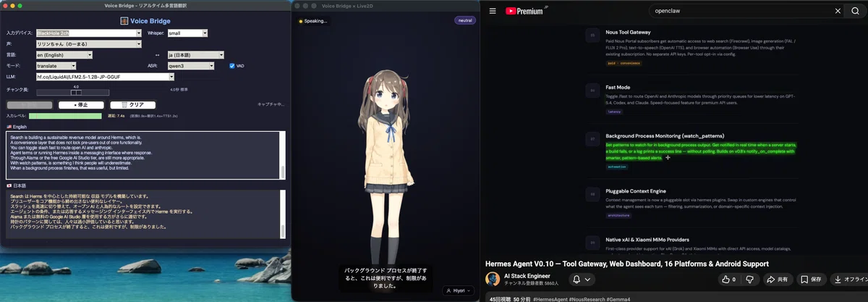Screen dimensions: 868x302
Task: Share the video with 共有 button
Action: [777, 279]
